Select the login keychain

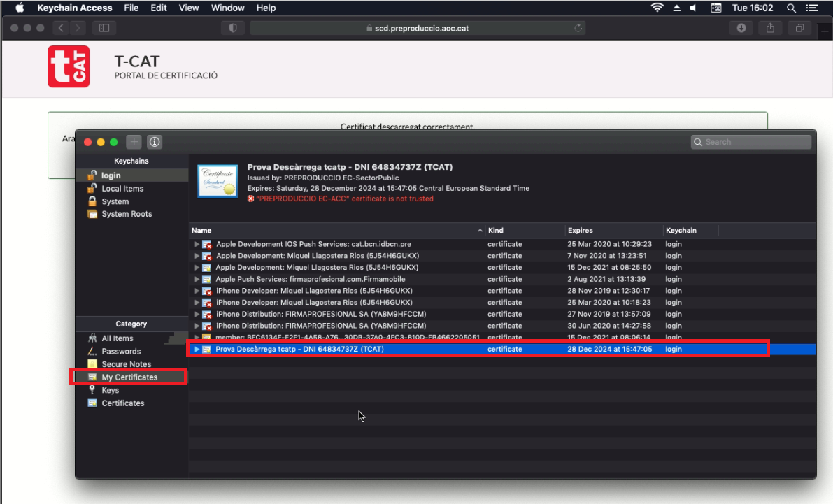click(x=111, y=175)
